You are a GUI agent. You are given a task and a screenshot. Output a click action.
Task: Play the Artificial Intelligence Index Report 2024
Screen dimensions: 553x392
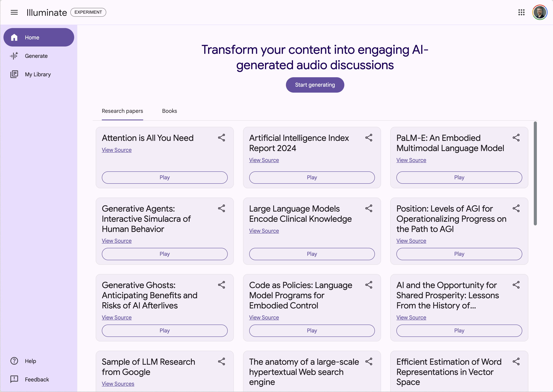point(312,177)
